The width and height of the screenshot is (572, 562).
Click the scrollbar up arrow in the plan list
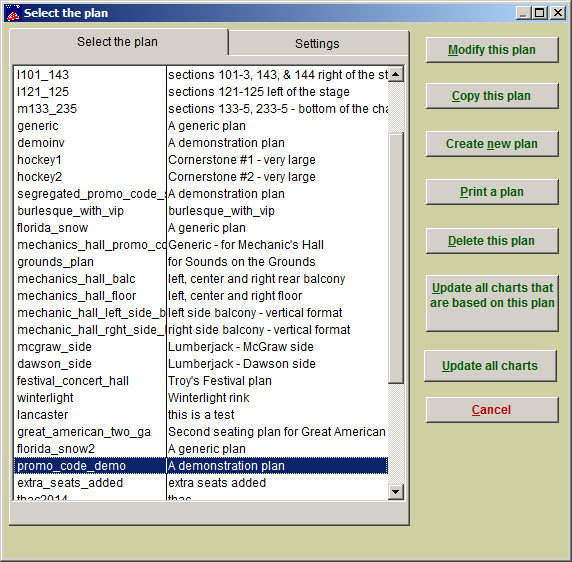[396, 74]
